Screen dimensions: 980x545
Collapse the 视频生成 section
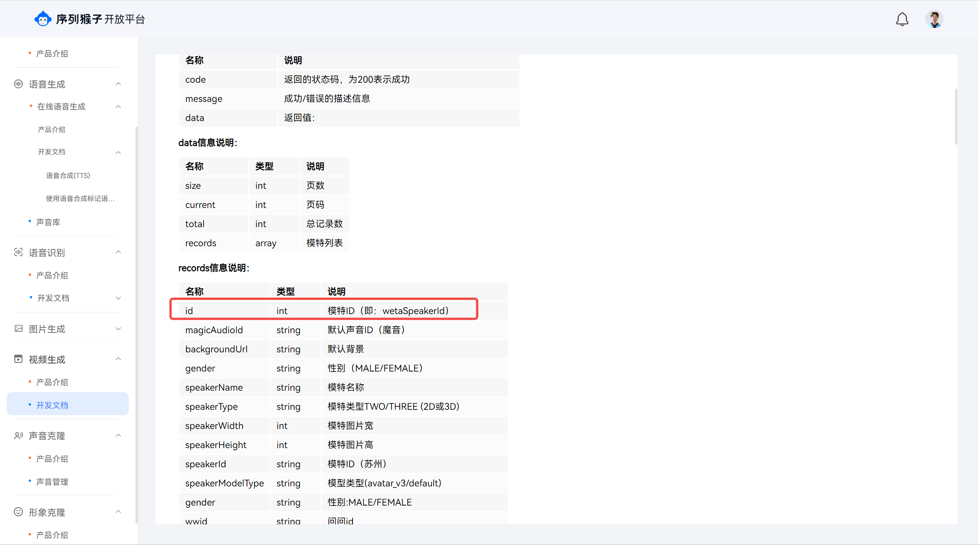(118, 359)
